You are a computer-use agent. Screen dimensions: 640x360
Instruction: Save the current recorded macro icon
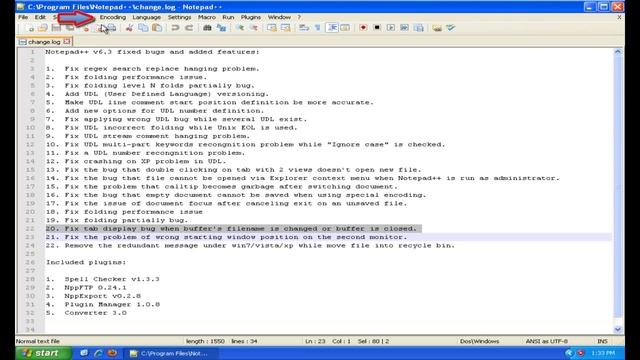418,28
